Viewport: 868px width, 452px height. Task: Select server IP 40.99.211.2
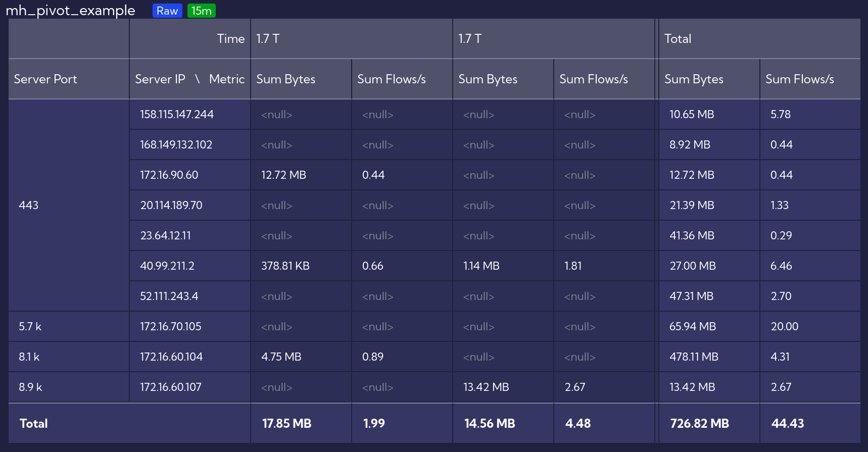click(167, 266)
